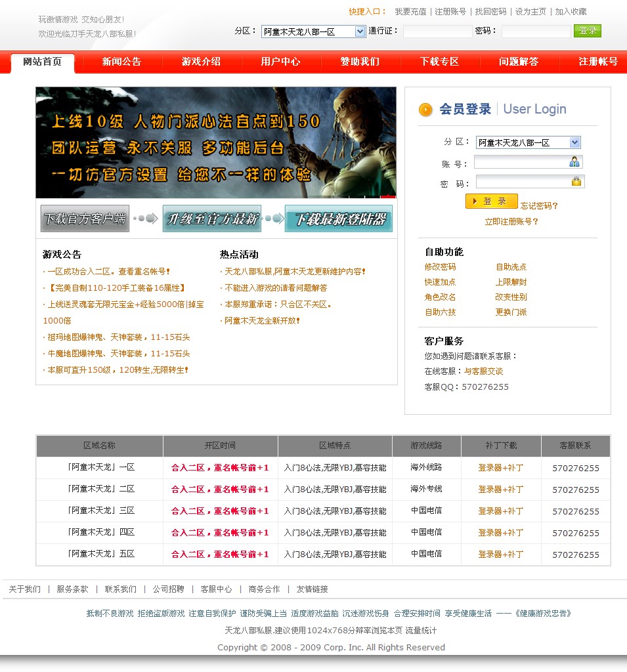The width and height of the screenshot is (627, 672).
Task: Click the orange circle icon beside 会员登录
Action: click(425, 109)
